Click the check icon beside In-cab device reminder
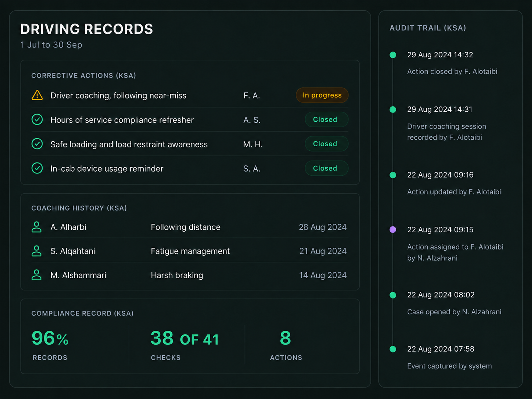This screenshot has height=399, width=532. click(x=37, y=168)
